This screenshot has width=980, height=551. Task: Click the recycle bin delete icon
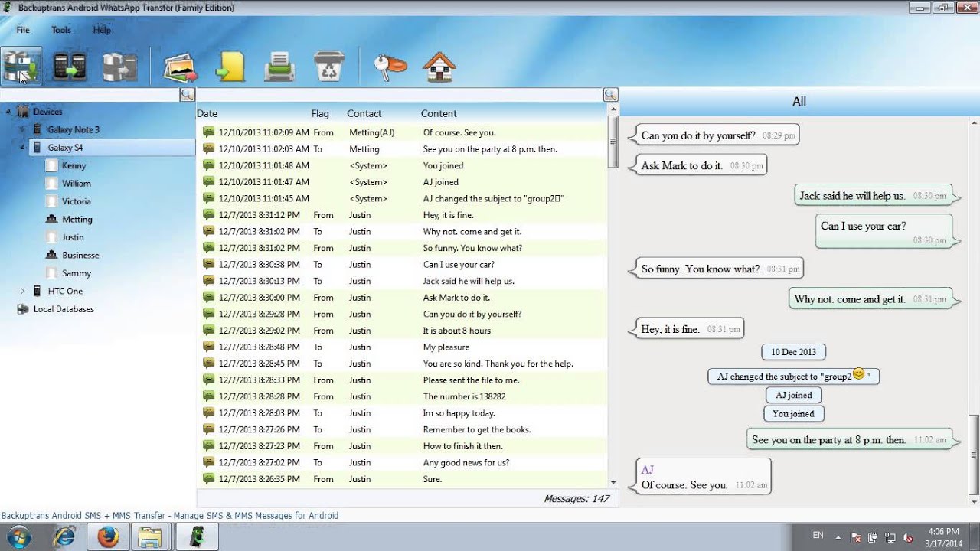click(x=328, y=67)
